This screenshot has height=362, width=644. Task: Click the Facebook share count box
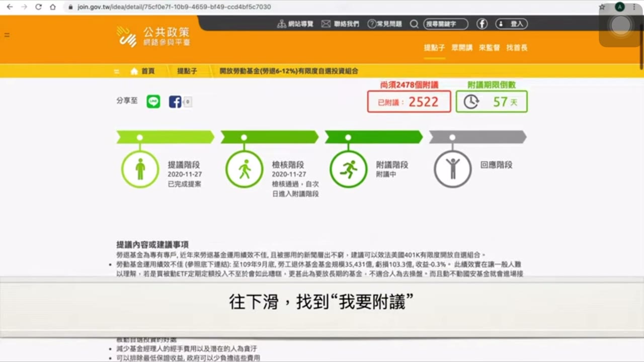point(188,102)
